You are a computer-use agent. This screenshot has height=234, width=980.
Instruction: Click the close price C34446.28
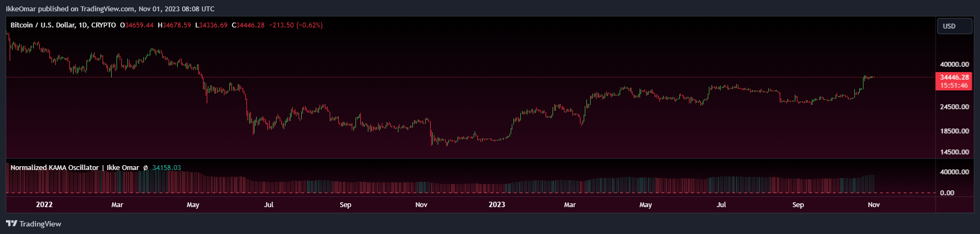(x=248, y=25)
